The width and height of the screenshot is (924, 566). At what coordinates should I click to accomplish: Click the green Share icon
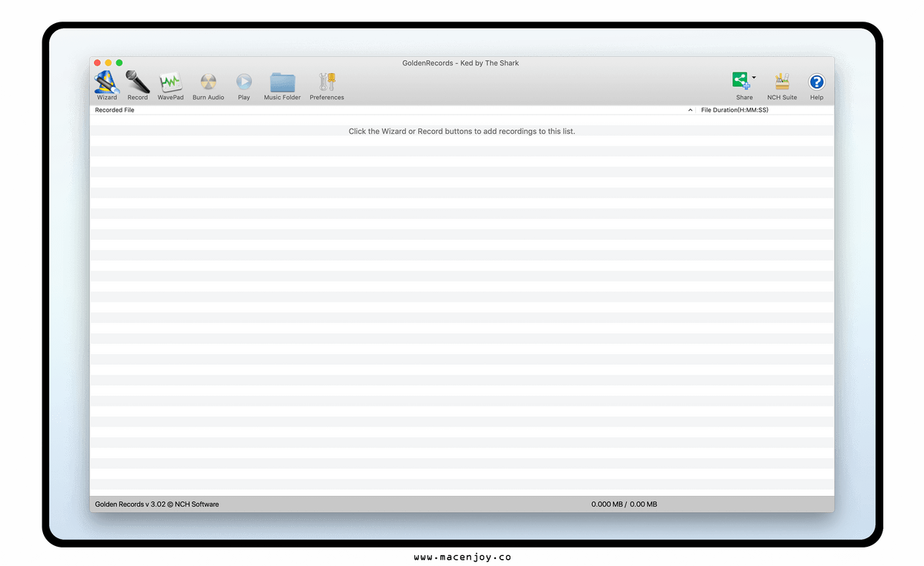[741, 80]
